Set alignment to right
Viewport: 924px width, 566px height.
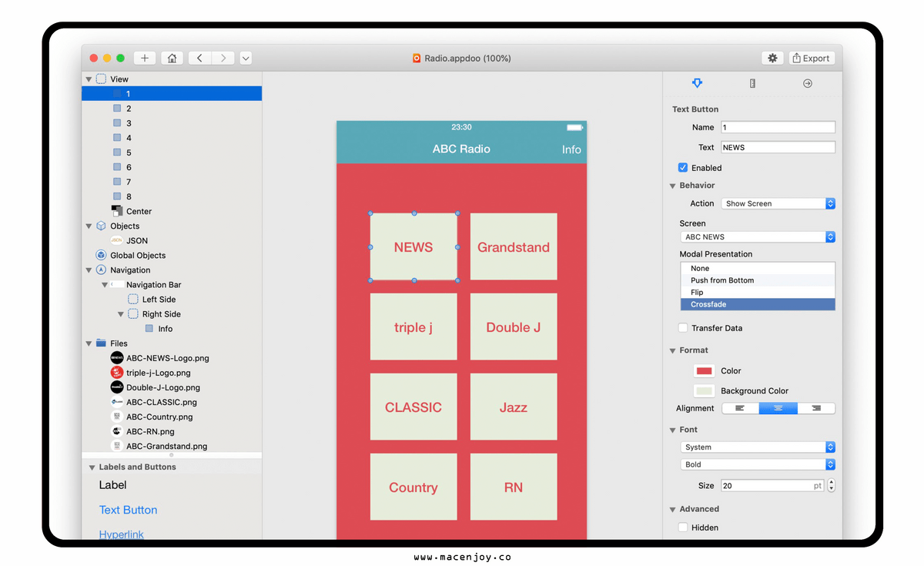click(x=816, y=408)
